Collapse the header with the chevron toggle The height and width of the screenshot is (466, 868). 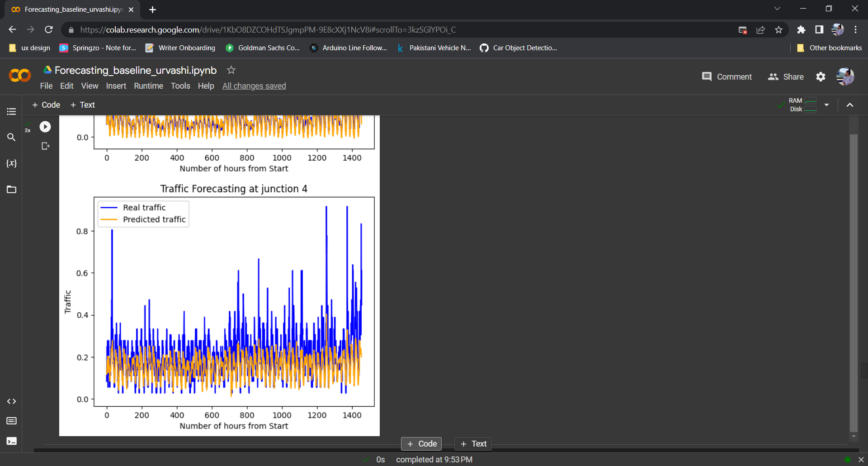[850, 105]
